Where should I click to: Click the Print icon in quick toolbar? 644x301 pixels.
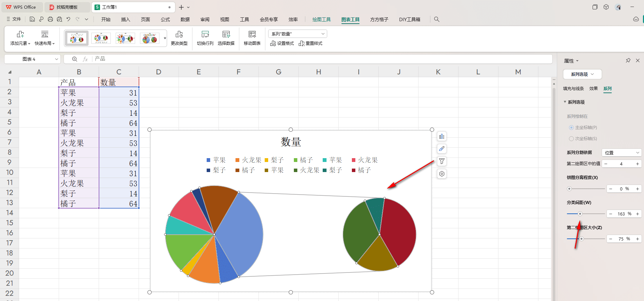point(50,19)
